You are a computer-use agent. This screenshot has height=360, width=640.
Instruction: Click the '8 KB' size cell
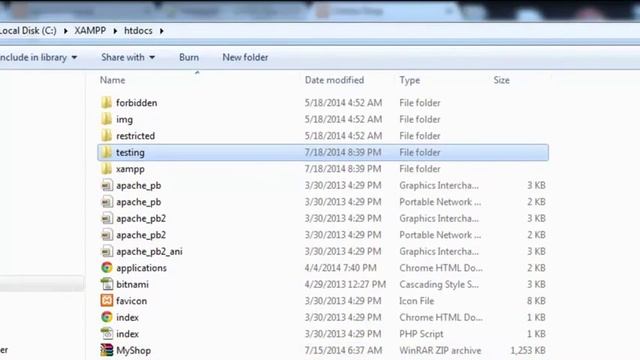pyautogui.click(x=536, y=301)
